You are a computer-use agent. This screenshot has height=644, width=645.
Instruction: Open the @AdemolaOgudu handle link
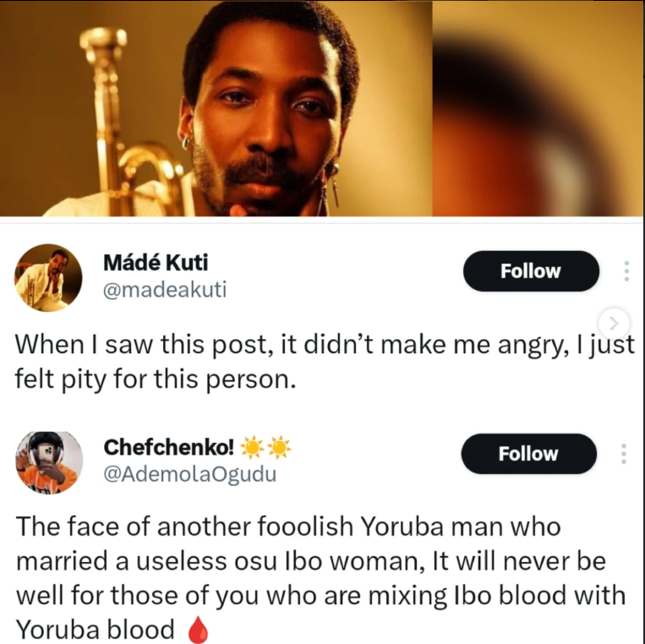point(189,474)
